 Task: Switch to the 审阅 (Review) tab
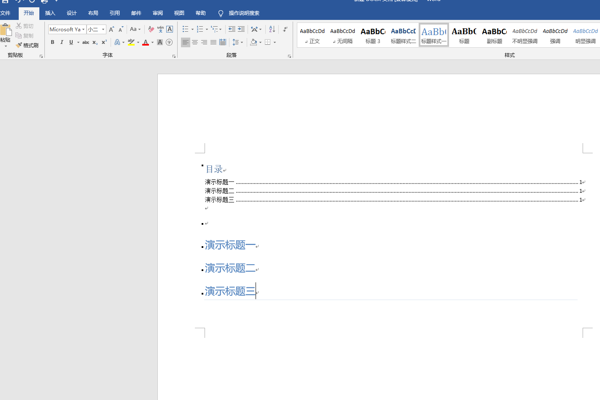(x=158, y=13)
